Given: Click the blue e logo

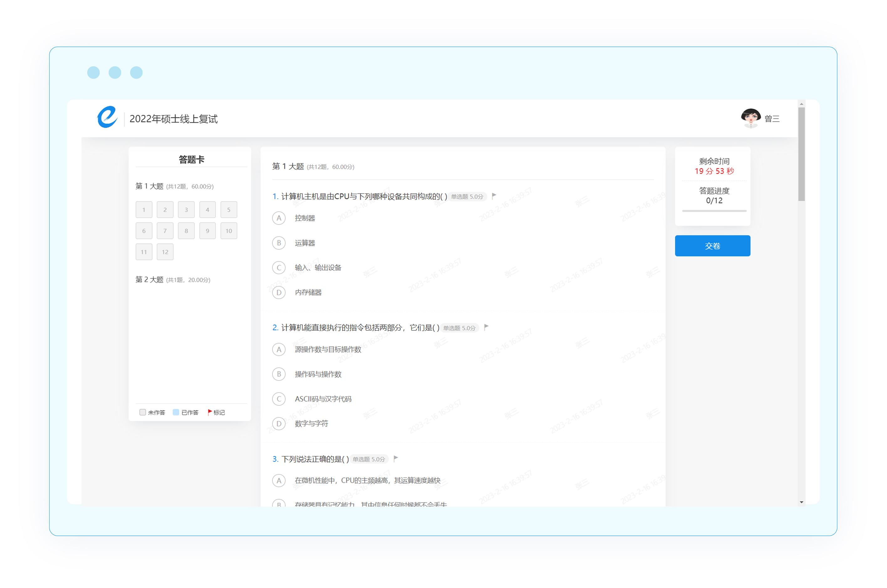Looking at the screenshot, I should point(107,117).
